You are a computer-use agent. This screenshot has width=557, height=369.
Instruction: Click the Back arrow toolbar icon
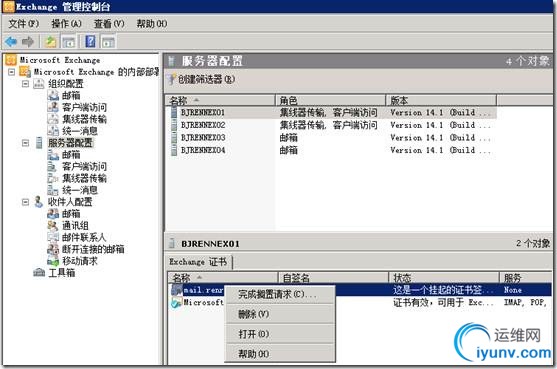coord(11,42)
